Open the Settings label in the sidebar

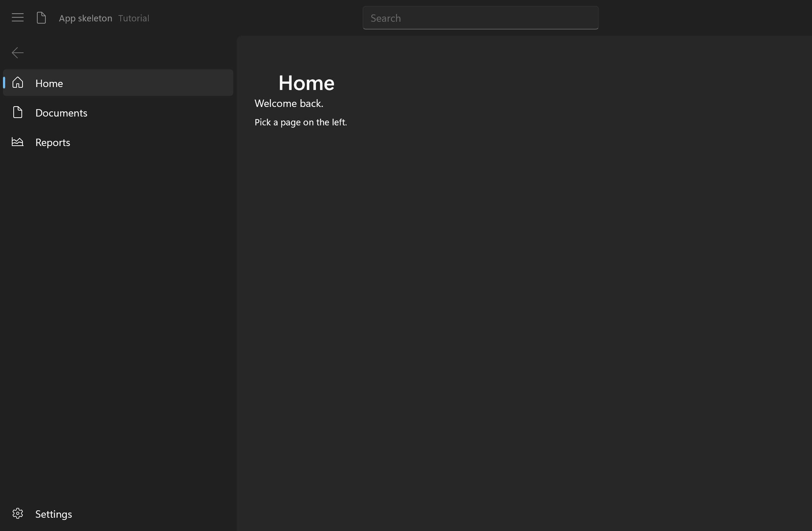click(x=54, y=514)
